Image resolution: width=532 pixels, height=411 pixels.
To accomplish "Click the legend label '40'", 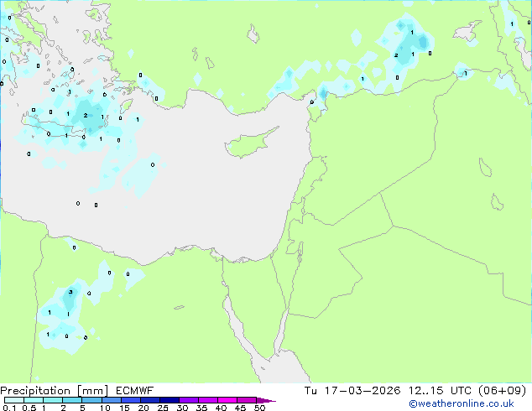I will pyautogui.click(x=221, y=408).
